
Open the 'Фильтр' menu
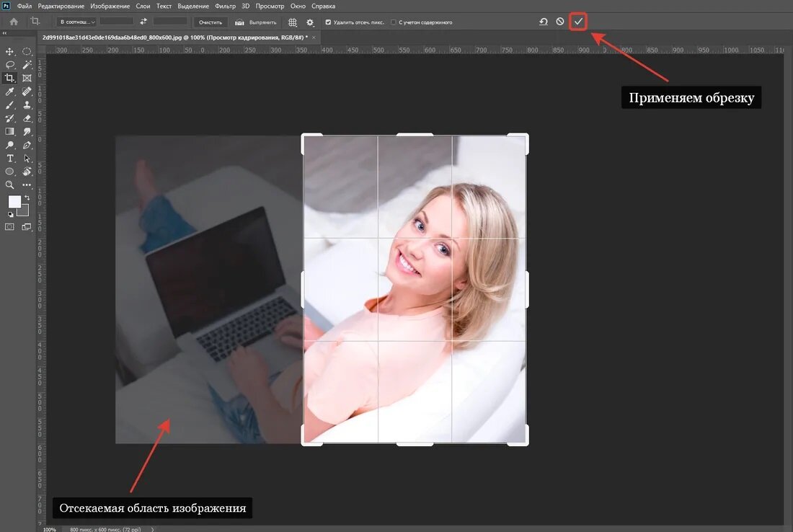(x=225, y=6)
